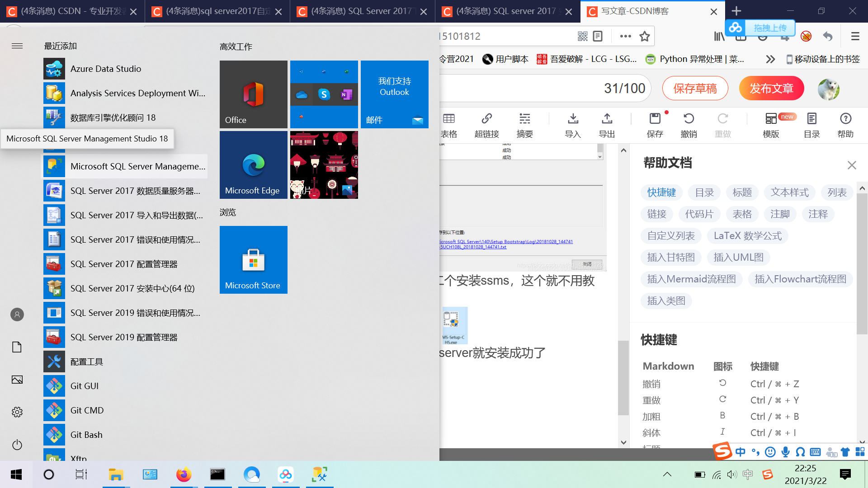868x488 pixels.
Task: Click the 导入 toolbar button
Action: pyautogui.click(x=573, y=125)
